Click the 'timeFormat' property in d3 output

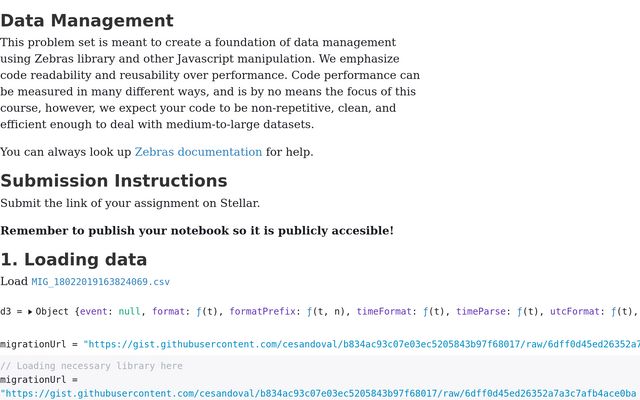click(384, 311)
